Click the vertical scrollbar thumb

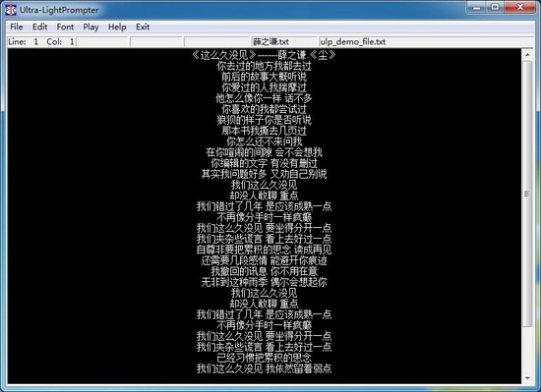(x=527, y=194)
